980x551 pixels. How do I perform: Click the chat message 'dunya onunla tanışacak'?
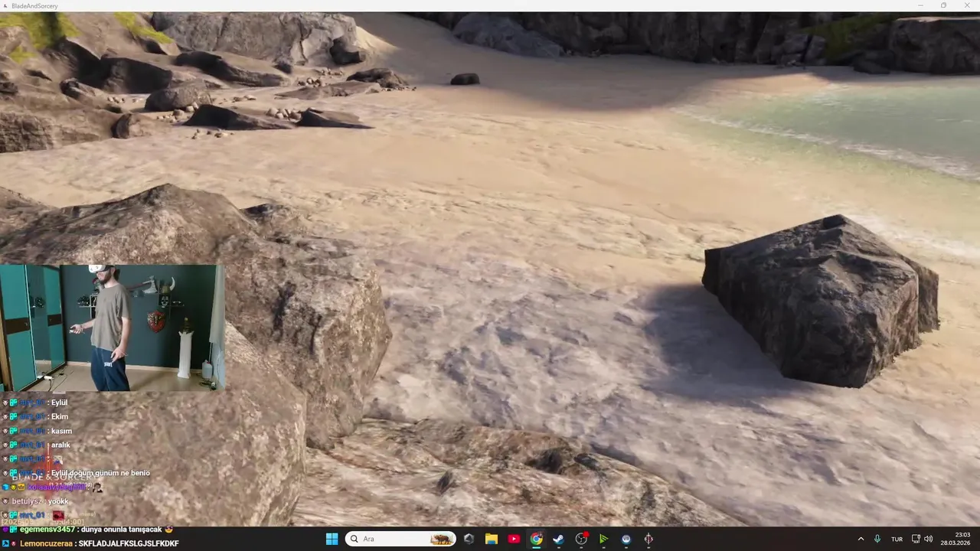click(122, 529)
